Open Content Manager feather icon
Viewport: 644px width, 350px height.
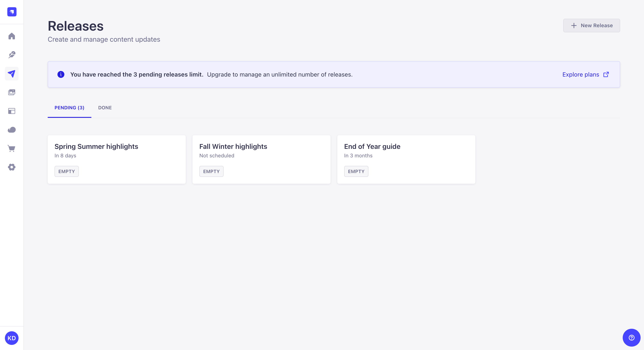pyautogui.click(x=12, y=55)
